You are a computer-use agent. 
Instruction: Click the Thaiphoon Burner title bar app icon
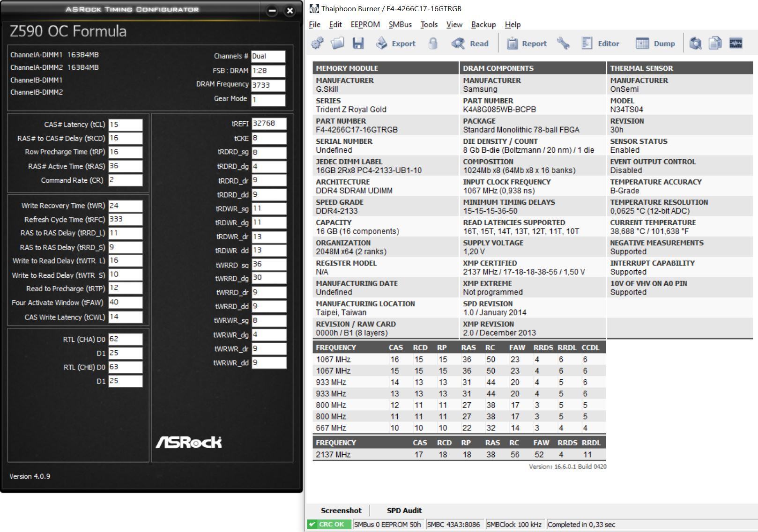(314, 8)
